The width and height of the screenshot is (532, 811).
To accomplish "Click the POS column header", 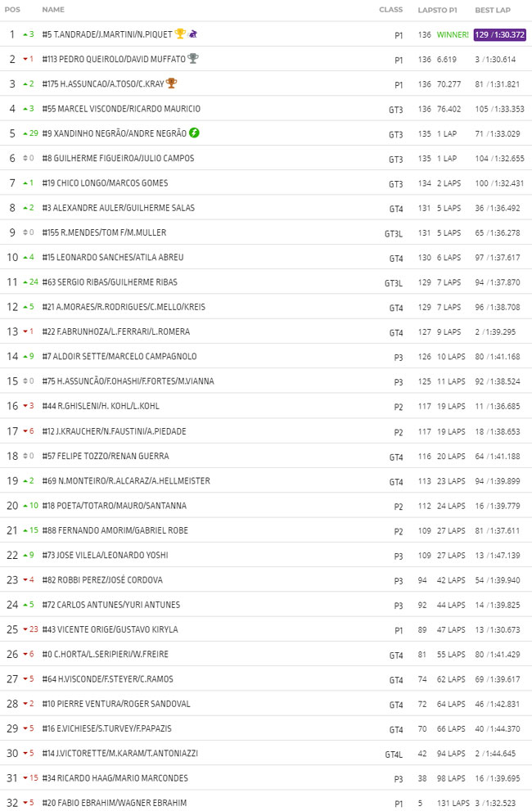I will pyautogui.click(x=12, y=10).
